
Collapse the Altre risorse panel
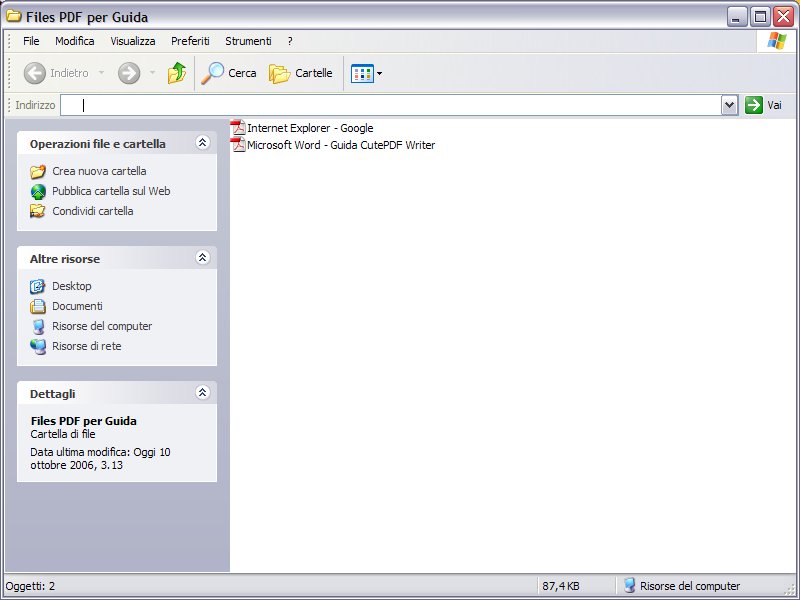202,258
